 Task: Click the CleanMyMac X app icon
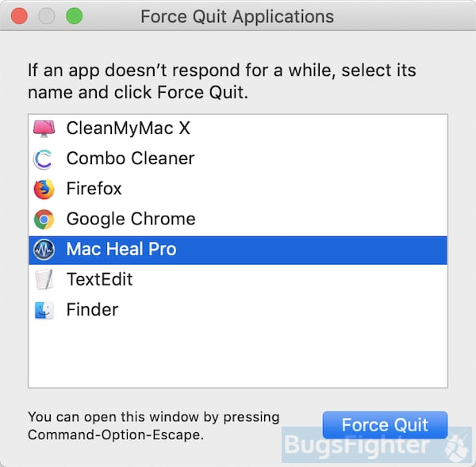[x=44, y=128]
